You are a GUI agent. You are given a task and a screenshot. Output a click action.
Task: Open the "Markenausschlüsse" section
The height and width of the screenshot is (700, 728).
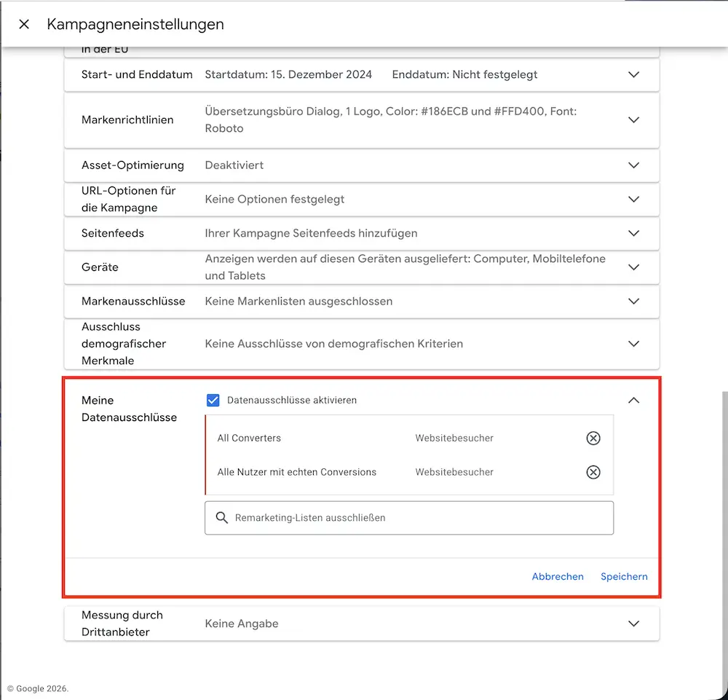point(633,301)
